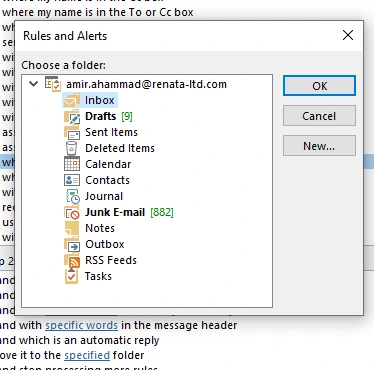Pick the Junk E-mail folder
The height and width of the screenshot is (370, 374).
(x=115, y=212)
